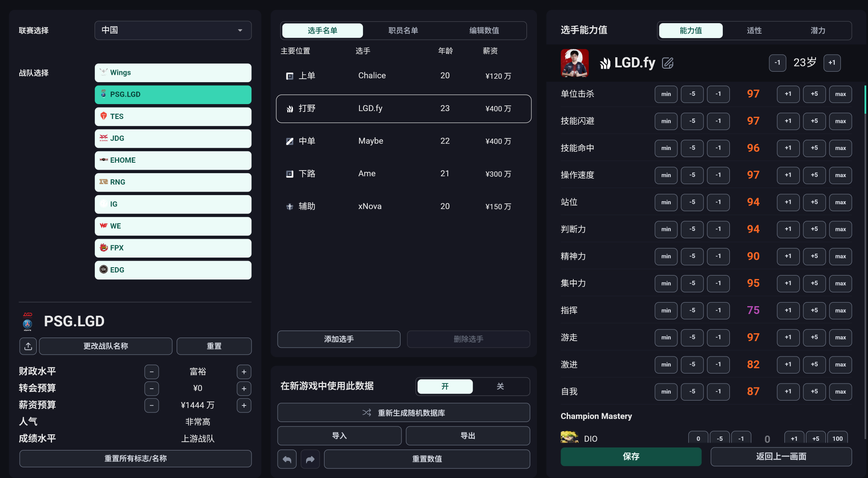Select EHOME team from the list
868x478 pixels.
tap(173, 160)
